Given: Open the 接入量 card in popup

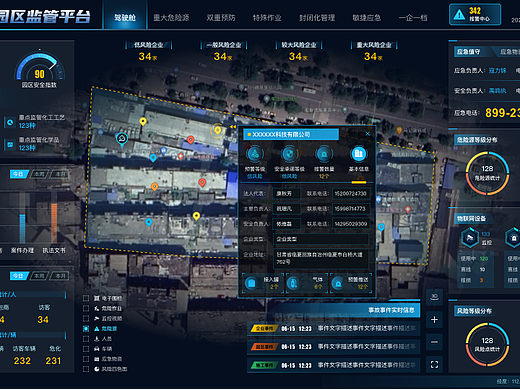Looking at the screenshot, I should (x=263, y=283).
